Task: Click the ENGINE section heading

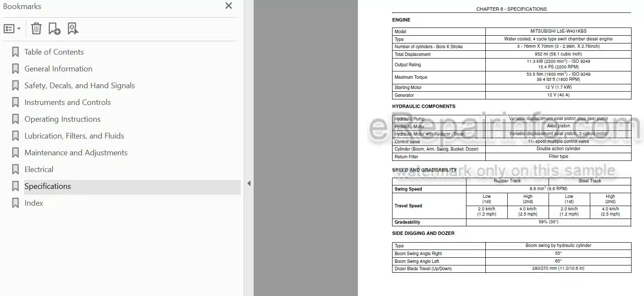Action: pyautogui.click(x=401, y=20)
